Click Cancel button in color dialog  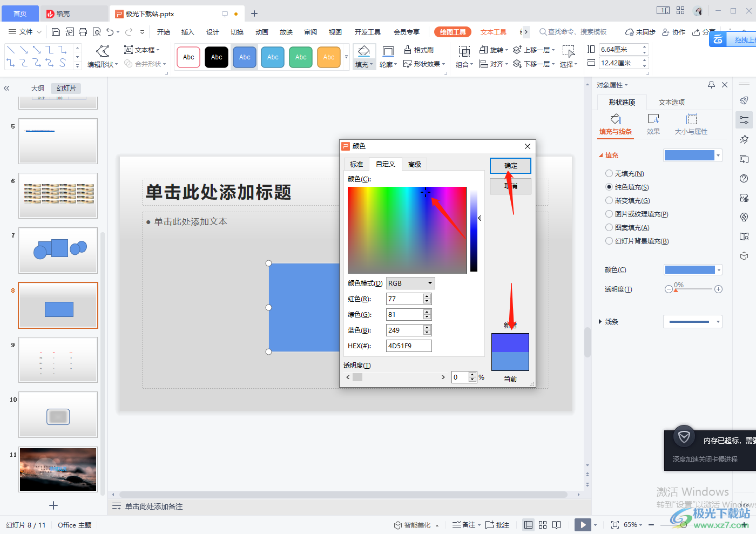[510, 186]
